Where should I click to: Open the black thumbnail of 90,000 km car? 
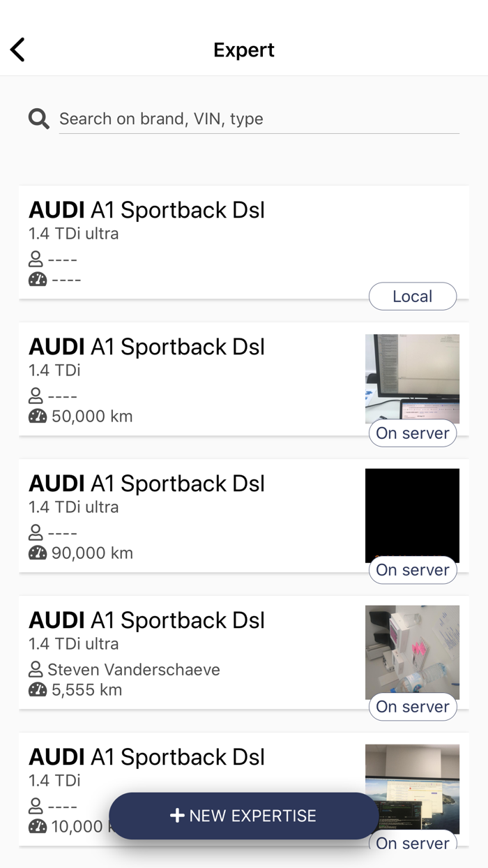(412, 514)
